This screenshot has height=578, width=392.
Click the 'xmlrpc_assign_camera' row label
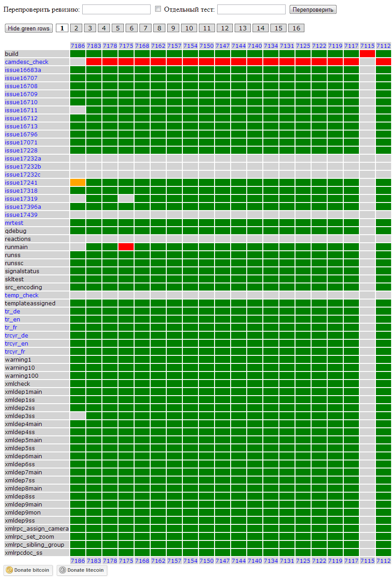pyautogui.click(x=37, y=528)
